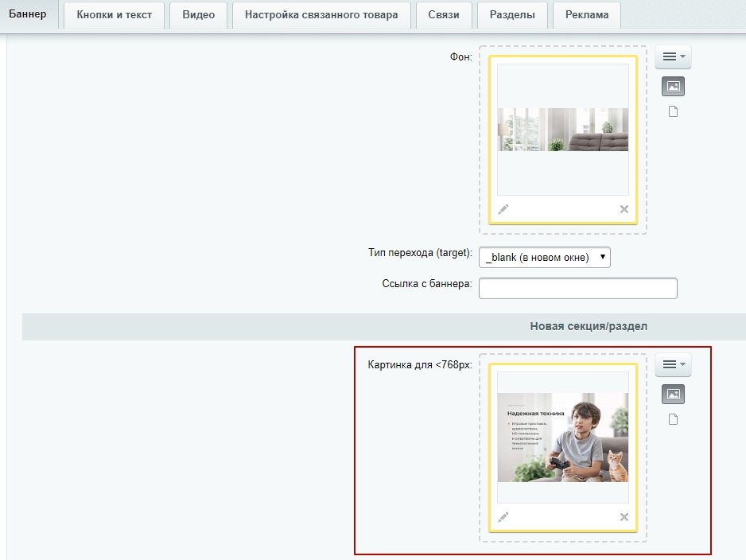
Task: Switch to Реклама tab
Action: (x=587, y=14)
